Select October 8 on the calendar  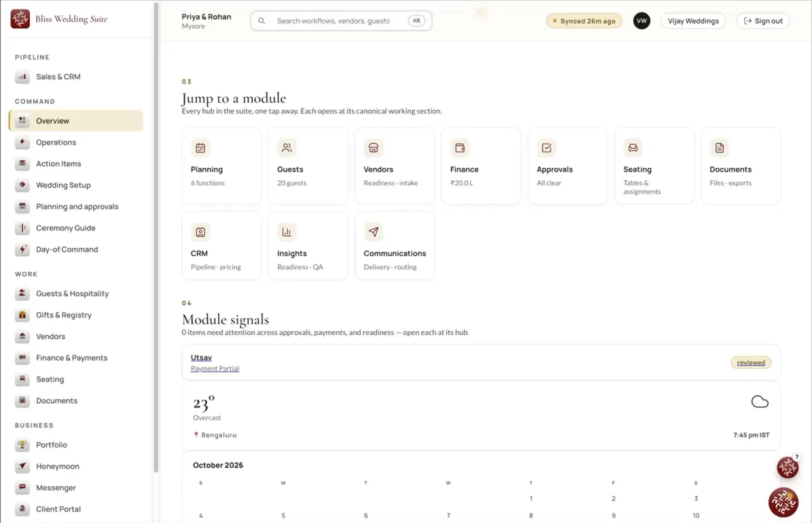(531, 515)
